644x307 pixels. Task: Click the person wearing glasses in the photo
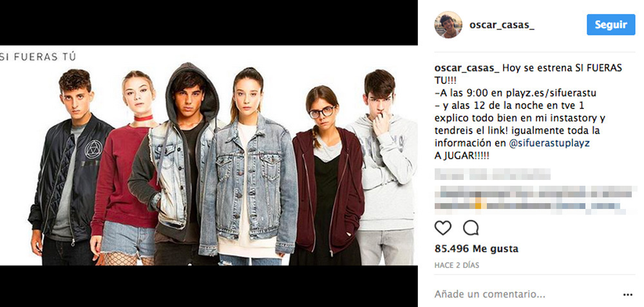pyautogui.click(x=328, y=177)
